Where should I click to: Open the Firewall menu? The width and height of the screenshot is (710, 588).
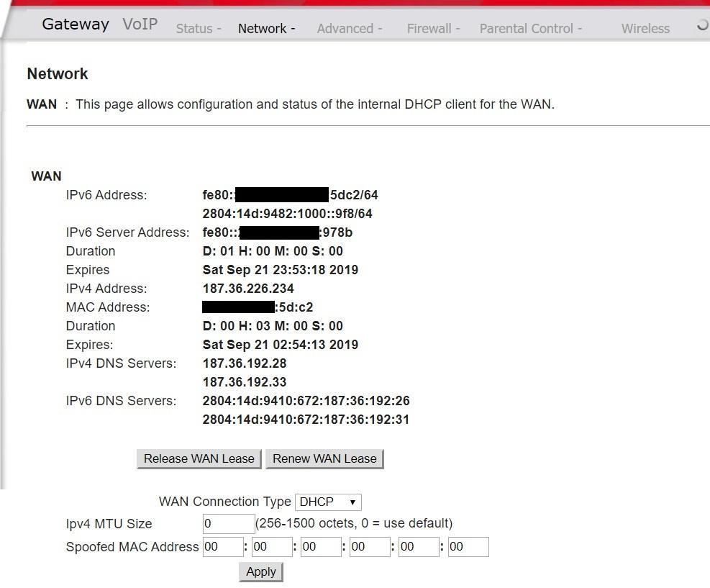[x=433, y=29]
